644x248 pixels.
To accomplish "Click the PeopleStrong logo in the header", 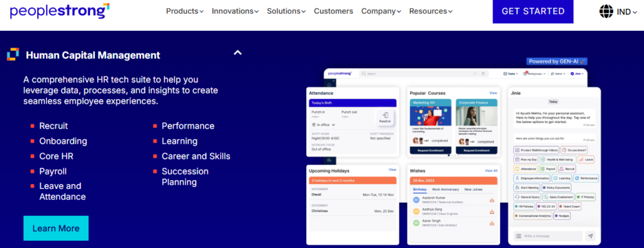I will click(x=60, y=11).
